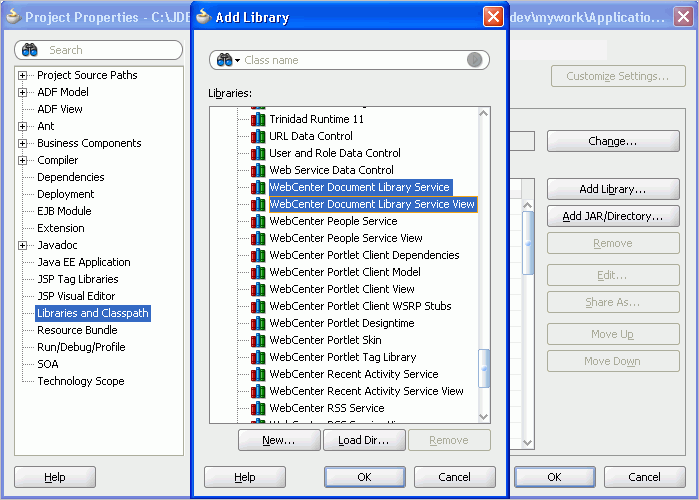
Task: Click the URL Data Control library icon
Action: pos(258,136)
